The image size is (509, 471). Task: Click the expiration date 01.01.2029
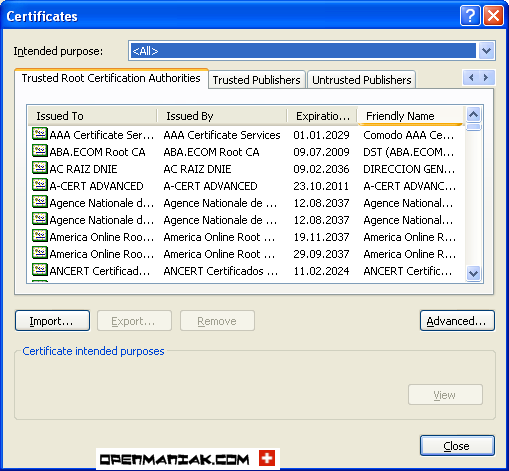click(x=321, y=135)
